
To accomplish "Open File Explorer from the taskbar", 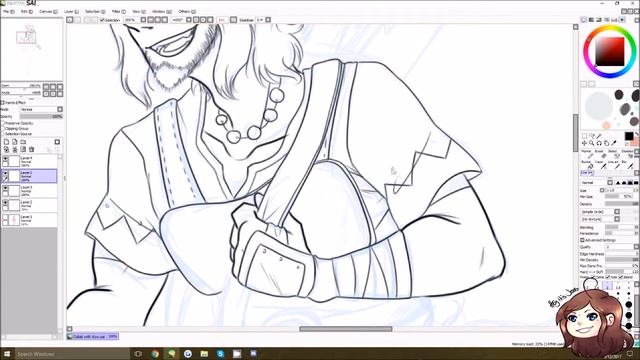I will click(204, 353).
